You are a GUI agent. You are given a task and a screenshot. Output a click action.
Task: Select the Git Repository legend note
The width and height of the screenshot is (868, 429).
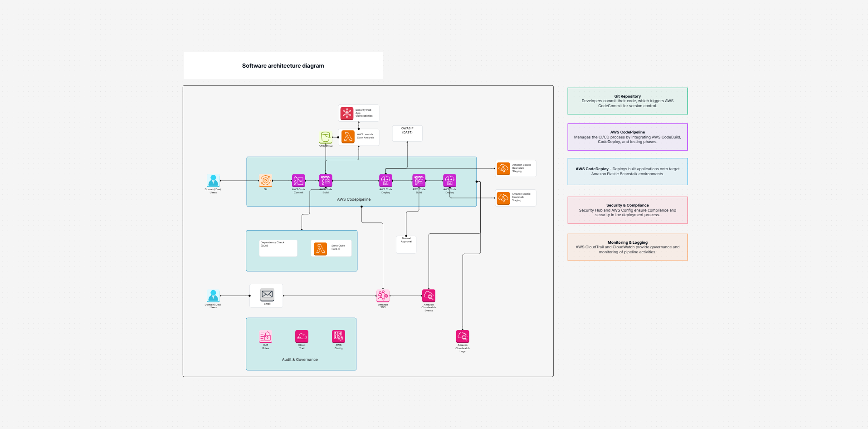(628, 101)
